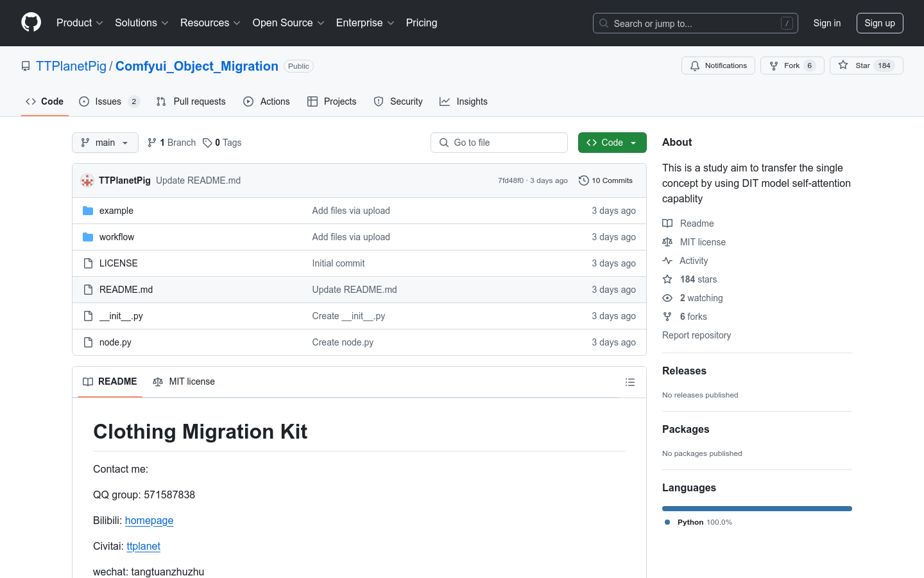924x578 pixels.
Task: Switch to the Insights tab
Action: [464, 101]
